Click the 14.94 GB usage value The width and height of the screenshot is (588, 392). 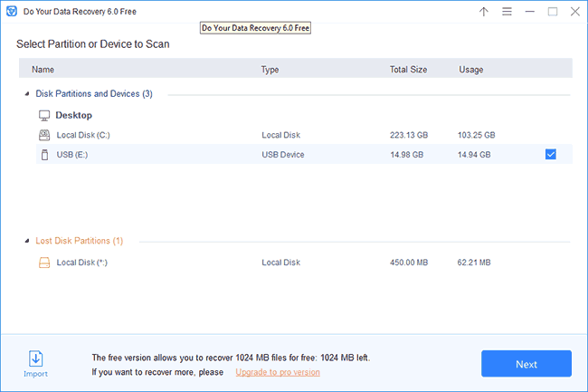coord(474,155)
